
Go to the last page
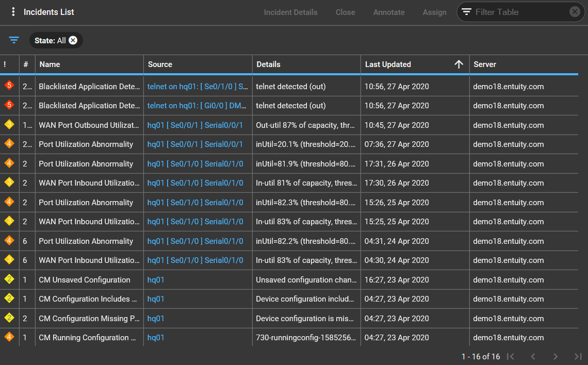578,356
